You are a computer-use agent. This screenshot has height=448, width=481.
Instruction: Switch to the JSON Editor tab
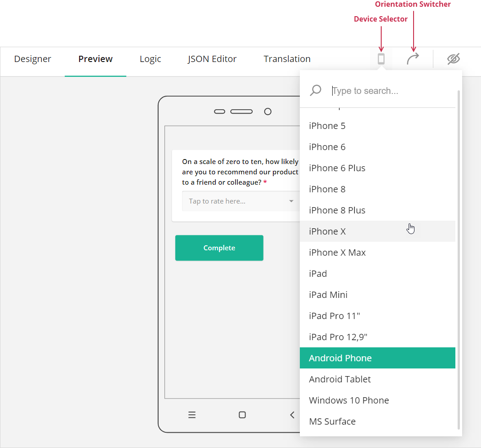point(212,58)
